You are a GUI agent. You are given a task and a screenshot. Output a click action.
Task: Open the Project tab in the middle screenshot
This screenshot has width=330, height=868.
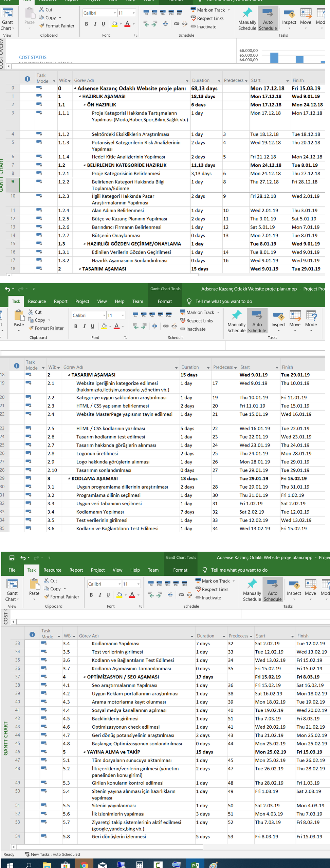(82, 301)
